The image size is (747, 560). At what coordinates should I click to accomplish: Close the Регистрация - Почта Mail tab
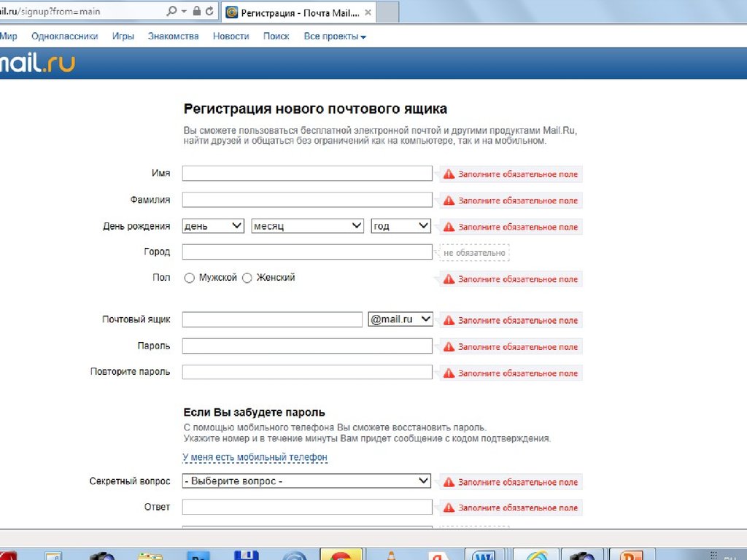click(x=368, y=12)
